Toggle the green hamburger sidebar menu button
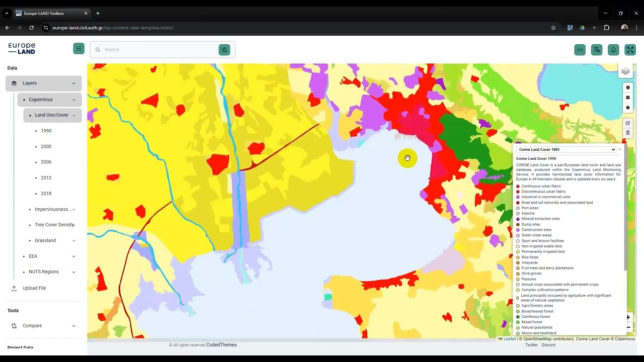This screenshot has width=644, height=362. (78, 48)
